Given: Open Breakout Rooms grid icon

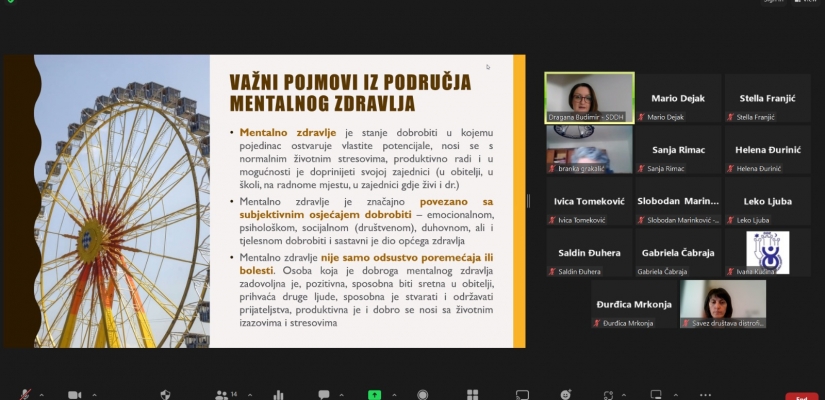Looking at the screenshot, I should [472, 395].
